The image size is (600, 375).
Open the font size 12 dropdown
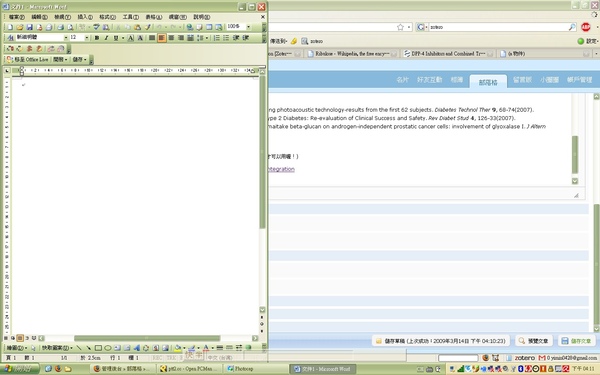click(x=87, y=38)
